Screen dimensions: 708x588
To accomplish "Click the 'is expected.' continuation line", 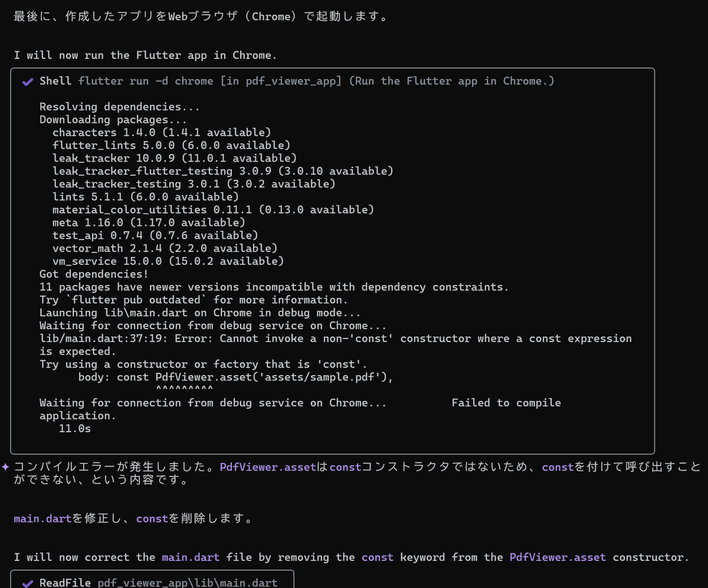I will (78, 352).
